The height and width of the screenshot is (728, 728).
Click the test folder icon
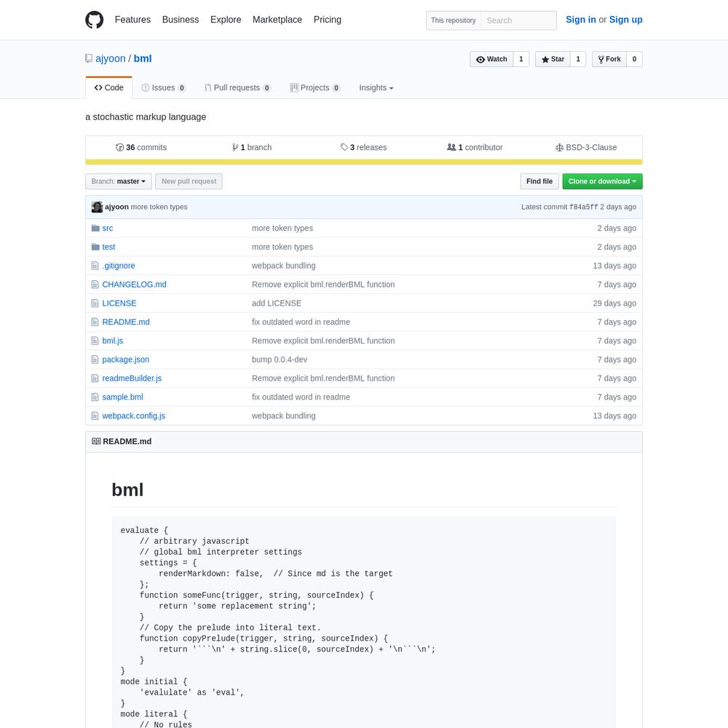point(95,247)
